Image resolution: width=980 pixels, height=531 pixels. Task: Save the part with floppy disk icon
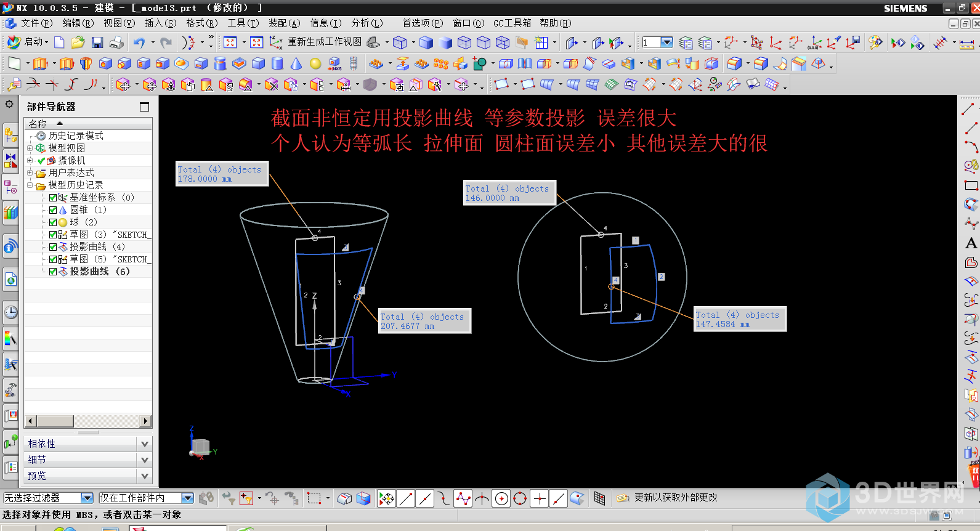[97, 42]
